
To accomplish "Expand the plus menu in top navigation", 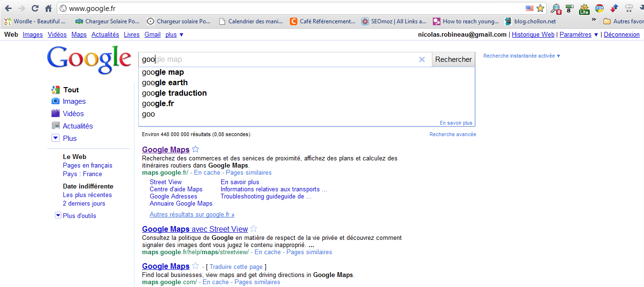I will [174, 35].
